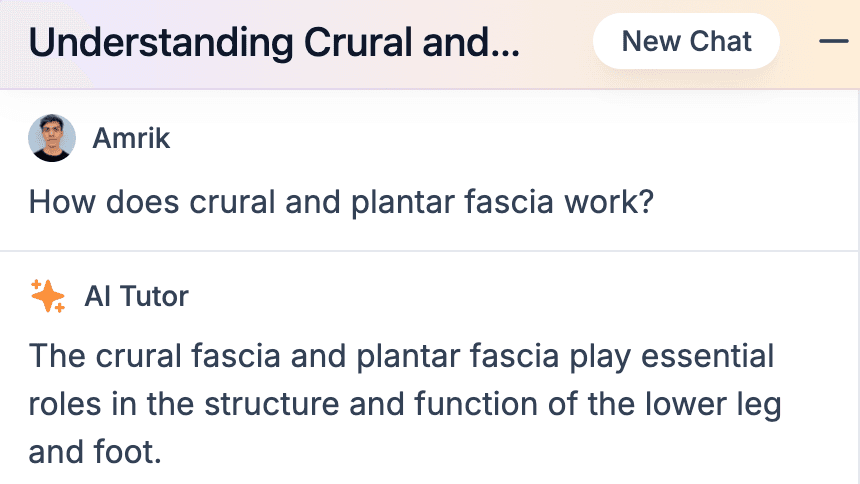
Task: Click the word "Chat" on the New Chat button
Action: coord(720,41)
